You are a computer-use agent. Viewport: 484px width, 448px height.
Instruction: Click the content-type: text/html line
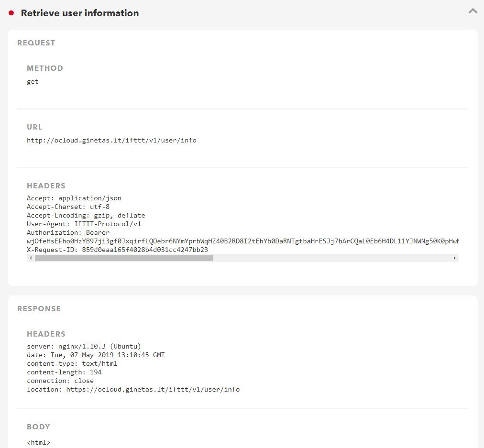[x=72, y=364]
